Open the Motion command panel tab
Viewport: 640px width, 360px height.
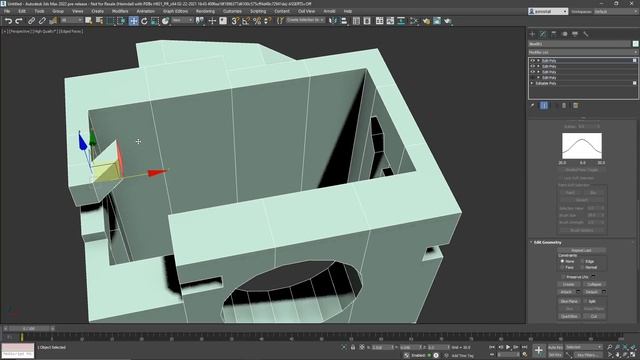click(564, 34)
